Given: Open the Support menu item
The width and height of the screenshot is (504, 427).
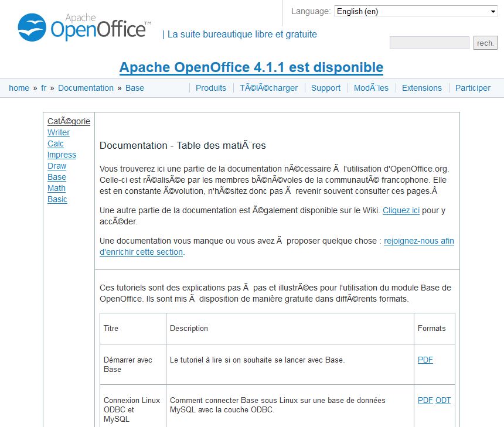Looking at the screenshot, I should [326, 88].
